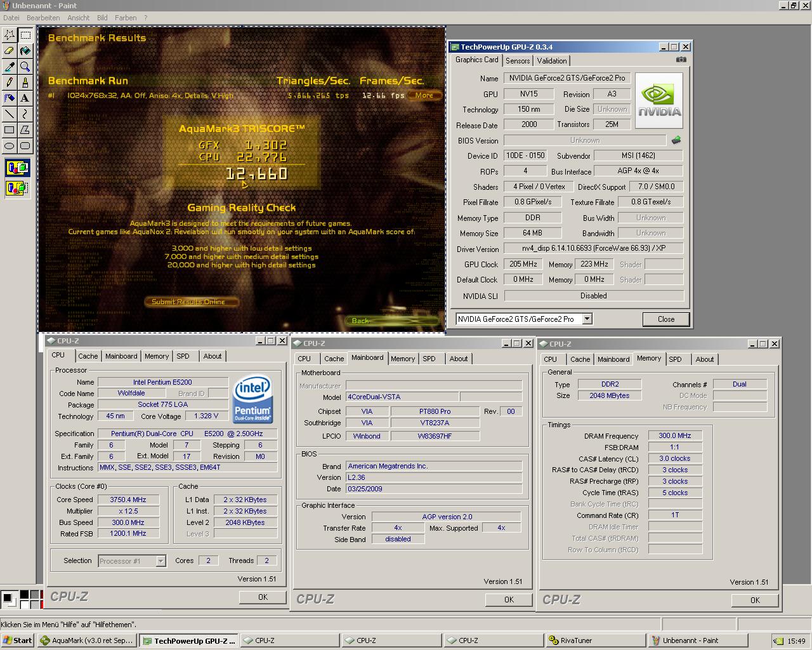Click the Driver Version field in GPU-Z
The width and height of the screenshot is (812, 650).
[593, 248]
